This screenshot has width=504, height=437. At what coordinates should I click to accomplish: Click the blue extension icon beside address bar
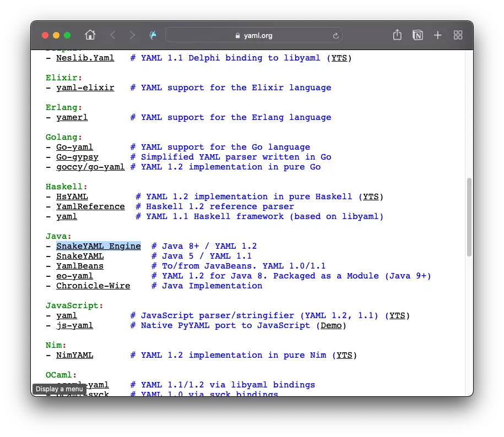(x=153, y=35)
